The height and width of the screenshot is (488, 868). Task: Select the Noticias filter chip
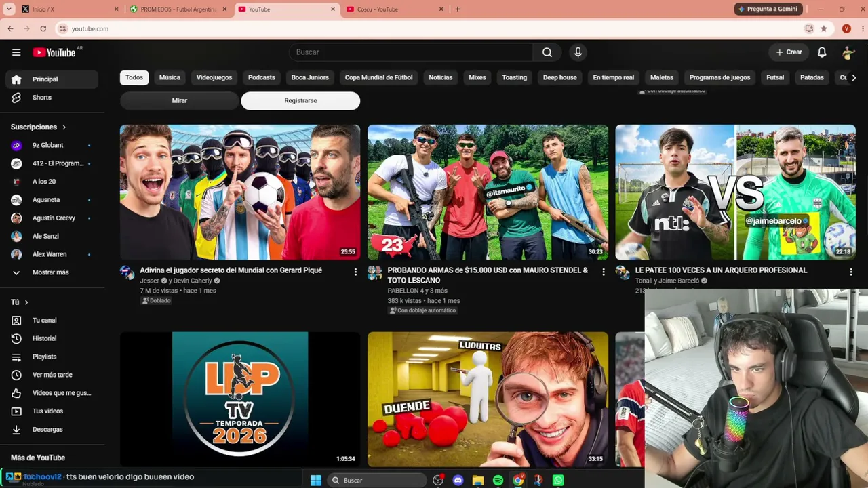pos(440,77)
